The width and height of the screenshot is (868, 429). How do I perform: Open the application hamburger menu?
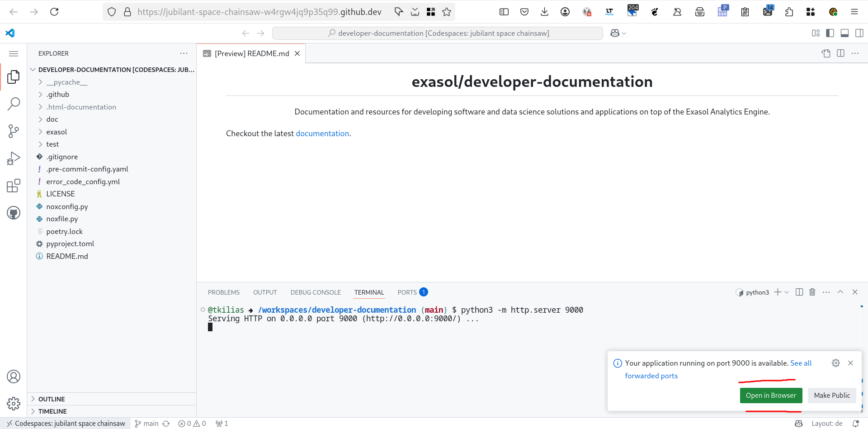pos(14,53)
